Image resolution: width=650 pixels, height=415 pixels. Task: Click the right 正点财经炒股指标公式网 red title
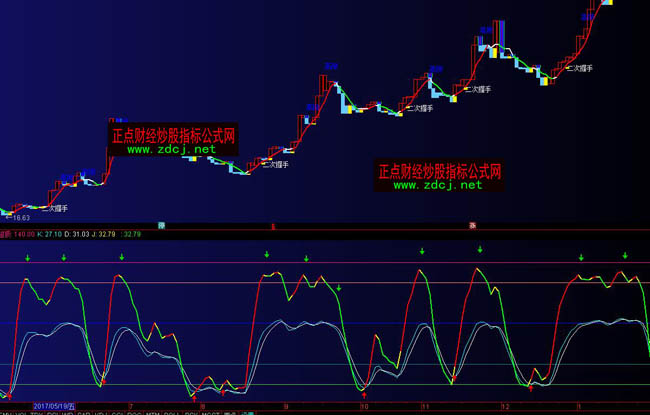[x=439, y=171]
